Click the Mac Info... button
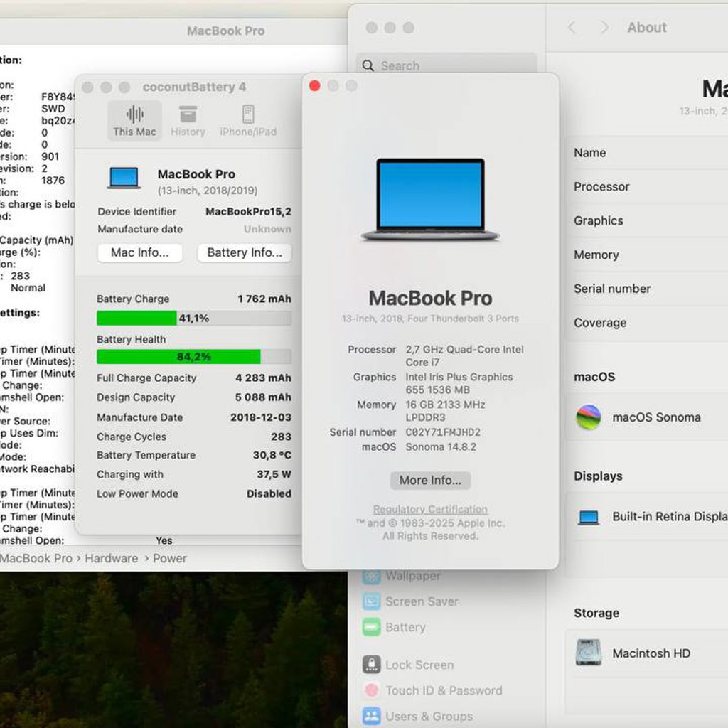728x728 pixels. (x=140, y=252)
